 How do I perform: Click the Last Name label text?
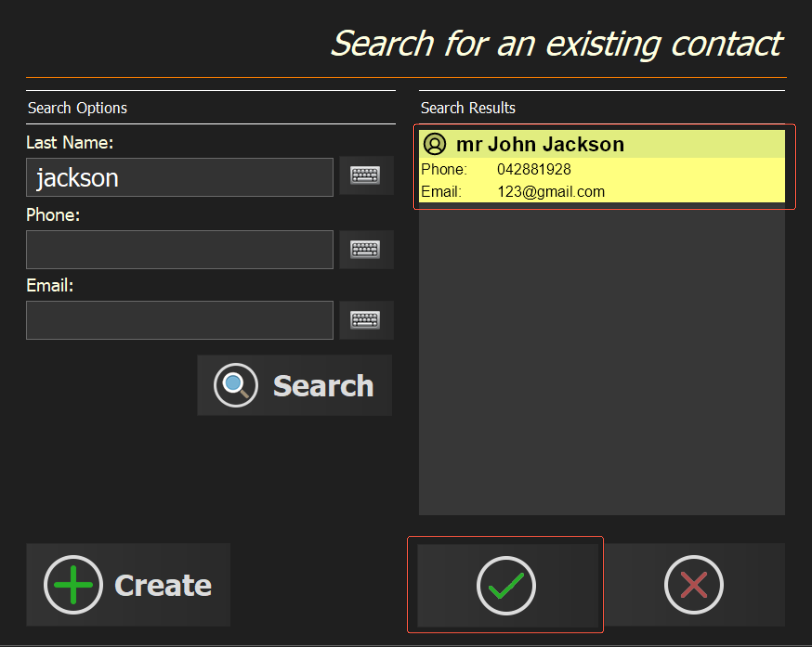[70, 143]
